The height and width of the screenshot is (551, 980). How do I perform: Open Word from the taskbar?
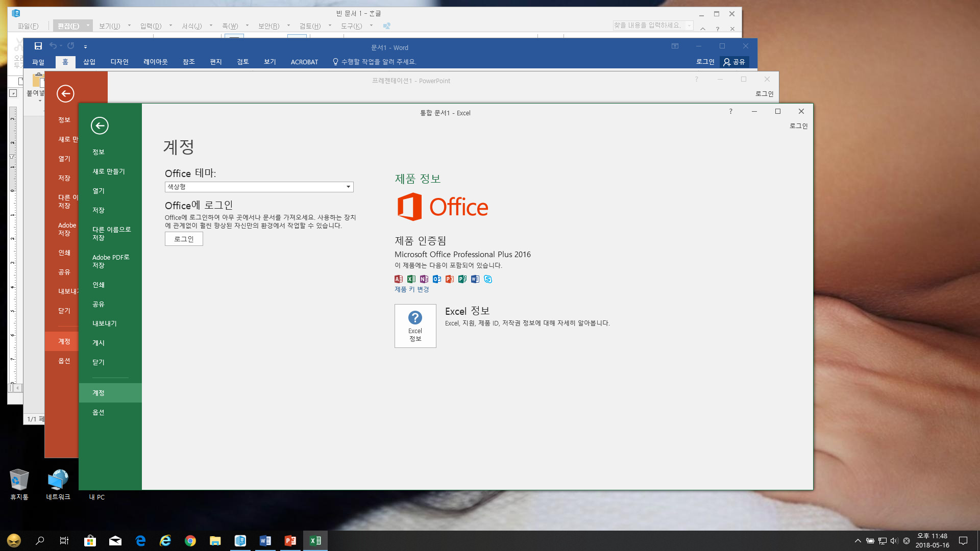pyautogui.click(x=265, y=541)
